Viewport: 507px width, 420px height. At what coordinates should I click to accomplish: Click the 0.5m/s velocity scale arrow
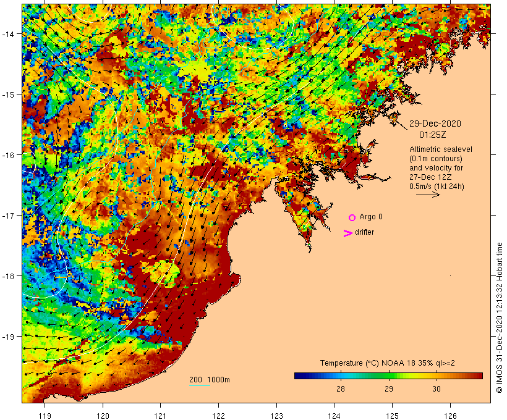(428, 195)
